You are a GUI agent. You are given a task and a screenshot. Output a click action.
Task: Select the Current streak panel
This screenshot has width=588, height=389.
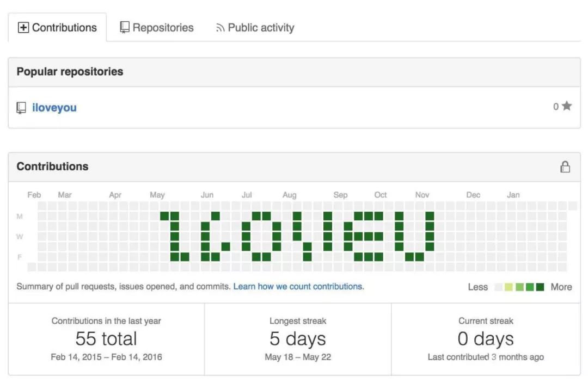(x=486, y=339)
